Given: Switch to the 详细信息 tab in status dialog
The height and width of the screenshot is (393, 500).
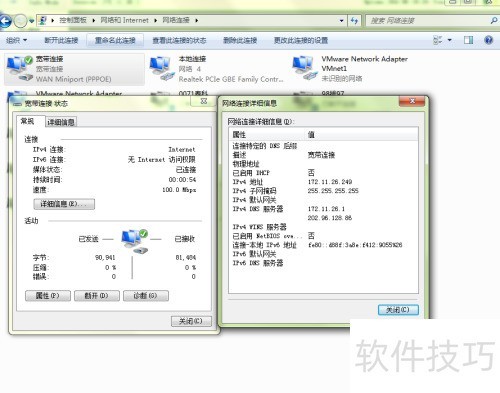Looking at the screenshot, I should (61, 122).
